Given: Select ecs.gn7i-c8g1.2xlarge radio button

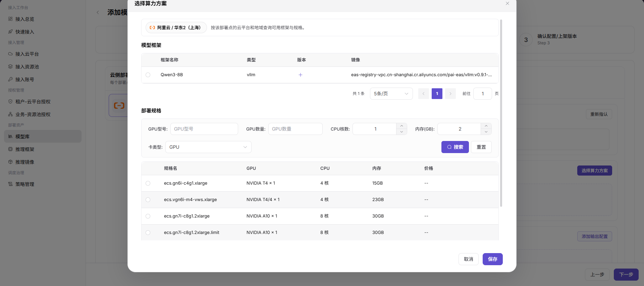Looking at the screenshot, I should point(148,216).
